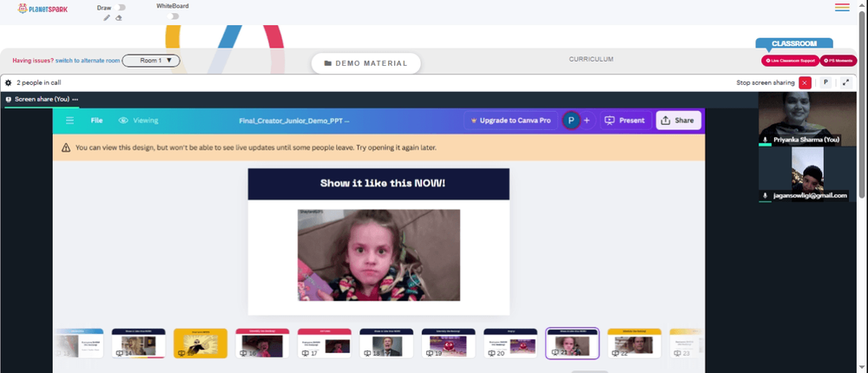Select the yellow slide 15 thumbnail

coord(201,344)
